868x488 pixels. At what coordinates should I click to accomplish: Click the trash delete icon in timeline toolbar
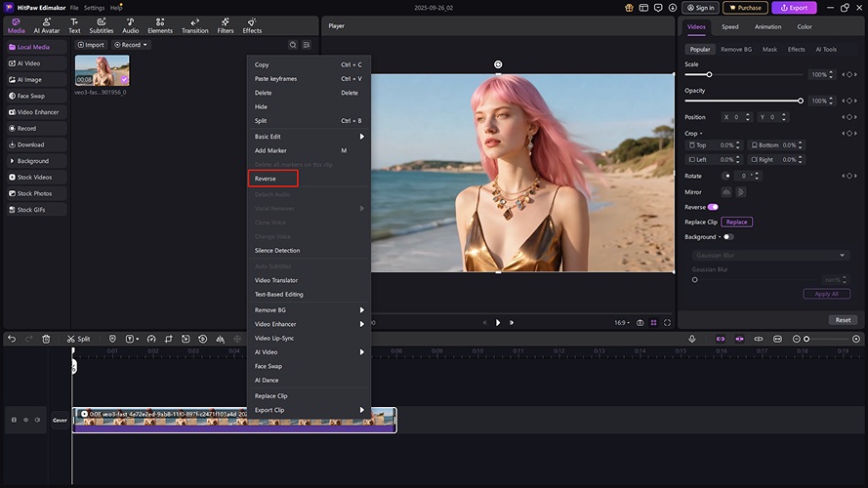[x=46, y=339]
